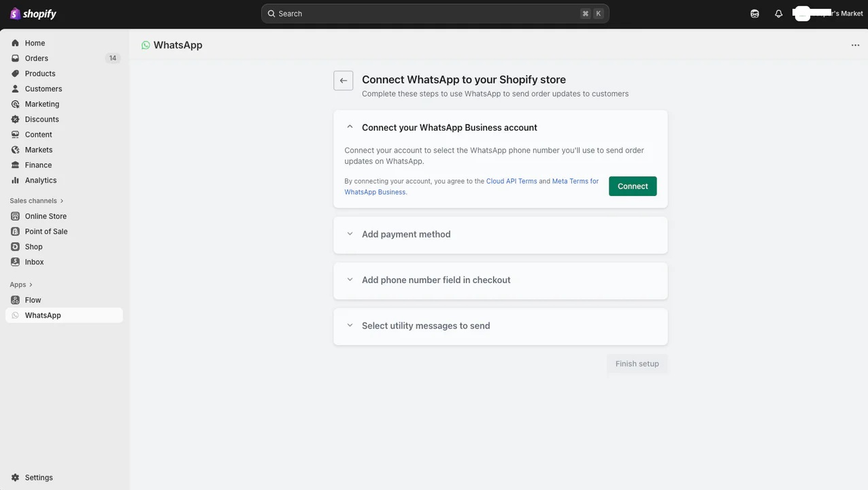Click the Orders count badge 14
Image resolution: width=868 pixels, height=490 pixels.
pyautogui.click(x=113, y=59)
